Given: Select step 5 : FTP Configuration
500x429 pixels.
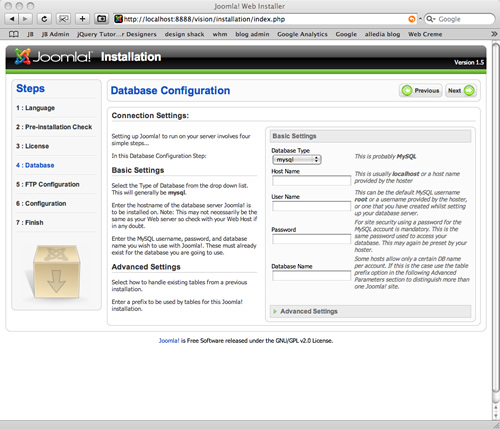Looking at the screenshot, I should pyautogui.click(x=48, y=184).
